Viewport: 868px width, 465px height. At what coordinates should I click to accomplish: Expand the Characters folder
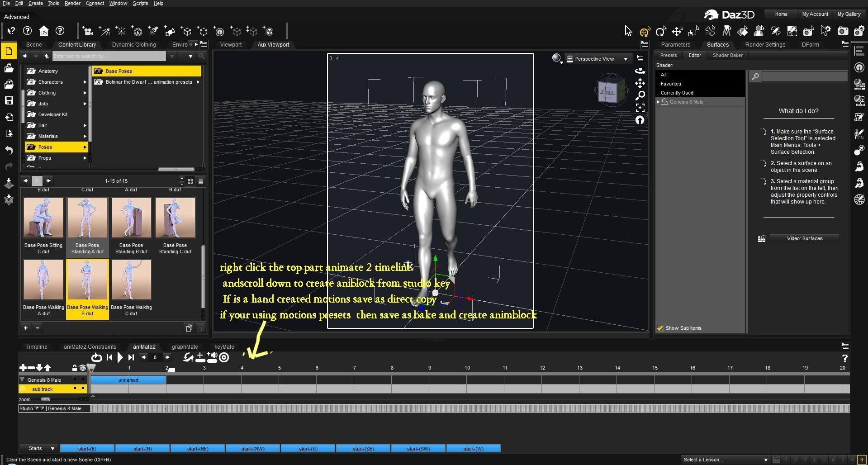85,82
